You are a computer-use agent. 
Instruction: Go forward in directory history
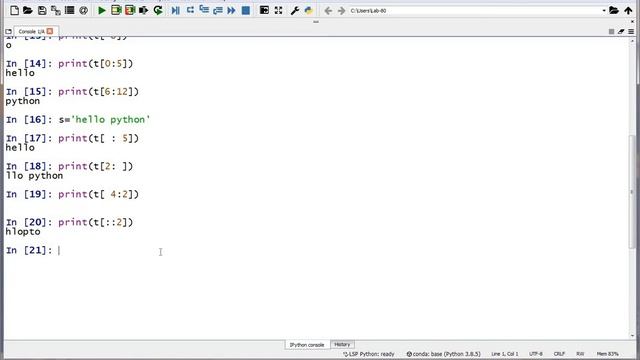(x=342, y=11)
